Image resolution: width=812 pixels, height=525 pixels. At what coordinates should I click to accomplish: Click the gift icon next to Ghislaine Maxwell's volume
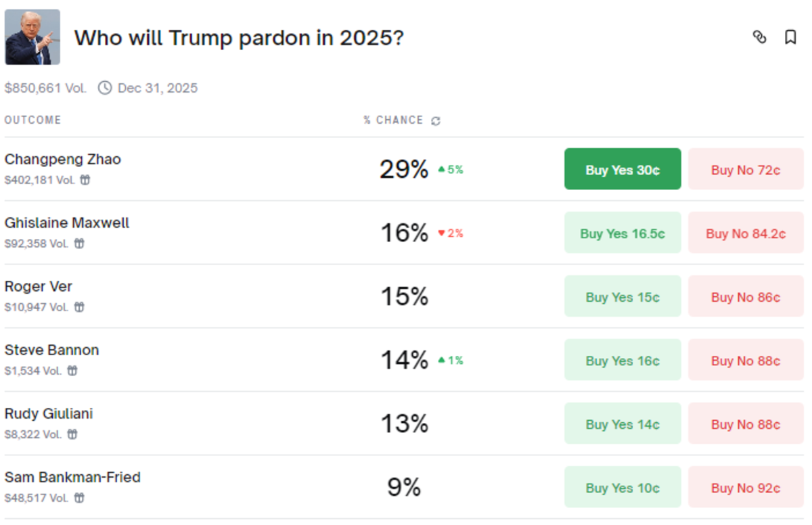79,243
